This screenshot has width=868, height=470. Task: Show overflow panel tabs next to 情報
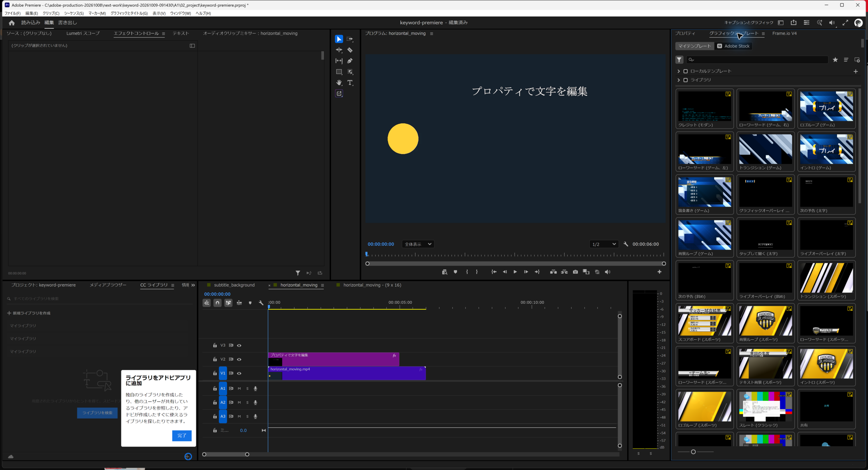193,285
